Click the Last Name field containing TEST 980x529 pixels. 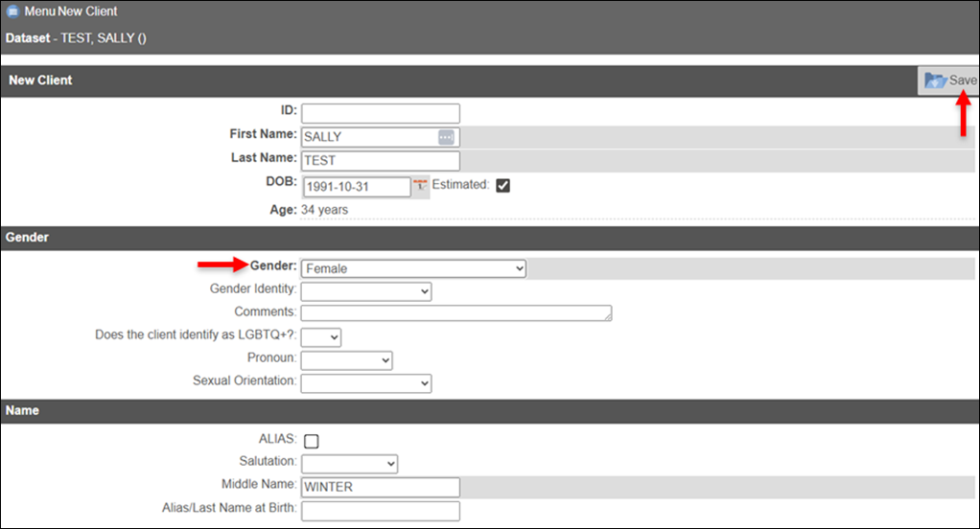tap(381, 161)
